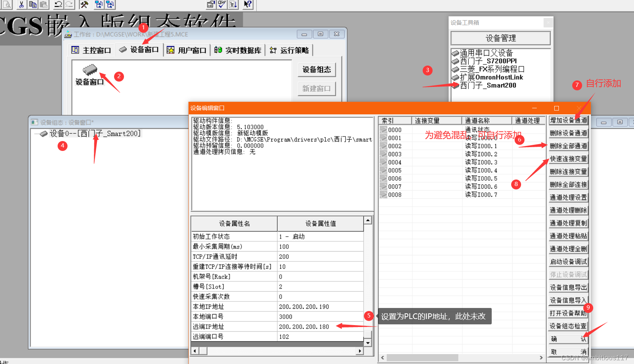The height and width of the screenshot is (364, 634).
Task: Click 删除连接变量 button
Action: pos(568,172)
